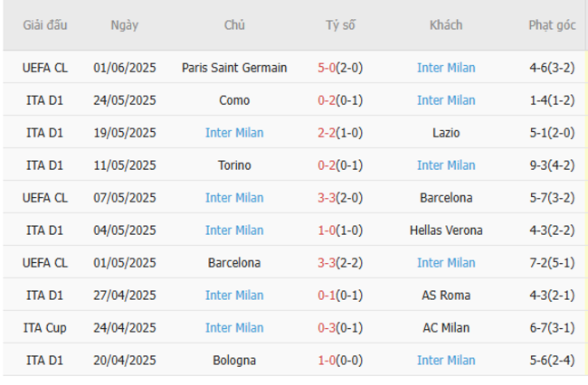Click the 9-3(4-2) corner stat
Screen dimensions: 588x385
pos(552,165)
